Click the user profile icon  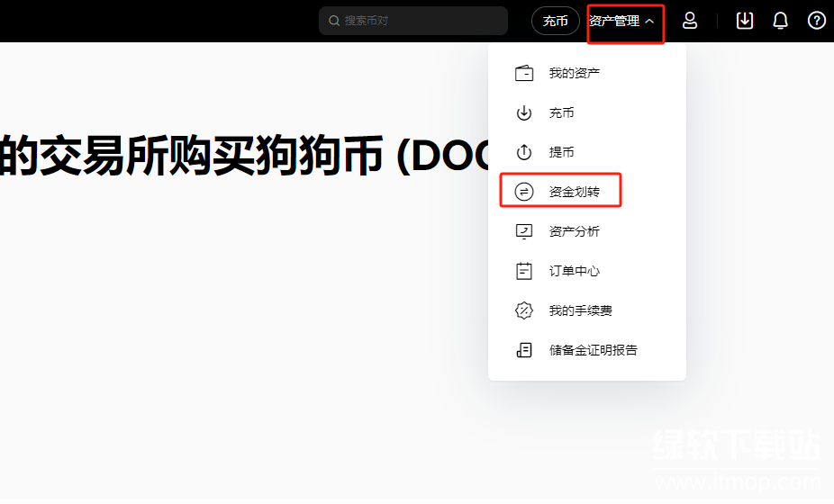pos(690,21)
